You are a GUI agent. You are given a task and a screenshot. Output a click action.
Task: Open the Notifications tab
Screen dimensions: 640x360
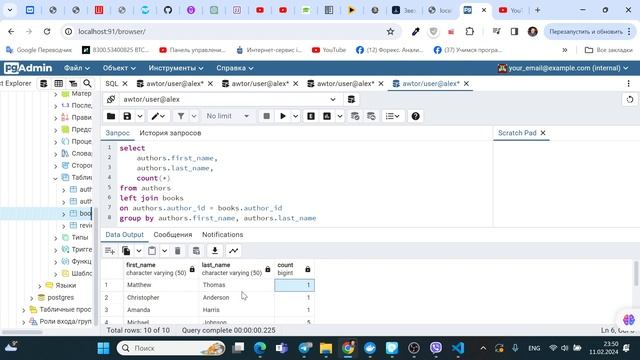(x=222, y=235)
